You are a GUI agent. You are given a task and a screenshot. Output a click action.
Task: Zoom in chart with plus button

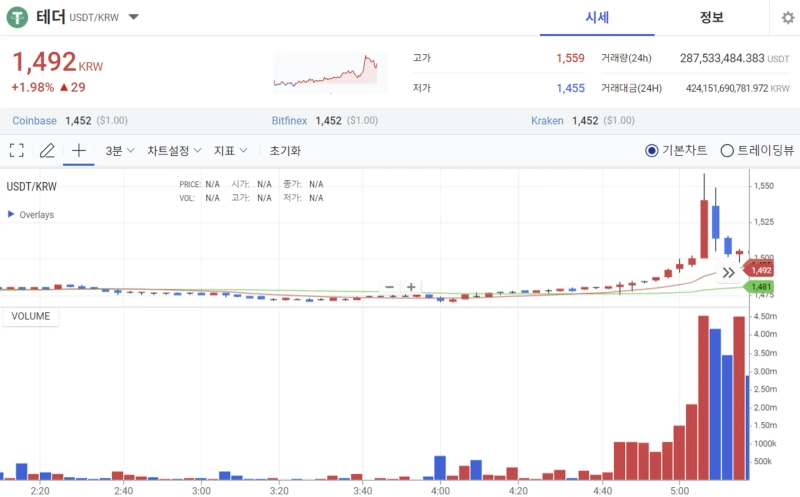(411, 287)
